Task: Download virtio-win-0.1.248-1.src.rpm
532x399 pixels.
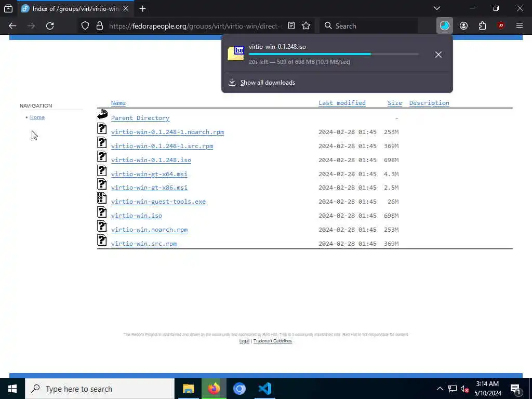Action: 162,146
